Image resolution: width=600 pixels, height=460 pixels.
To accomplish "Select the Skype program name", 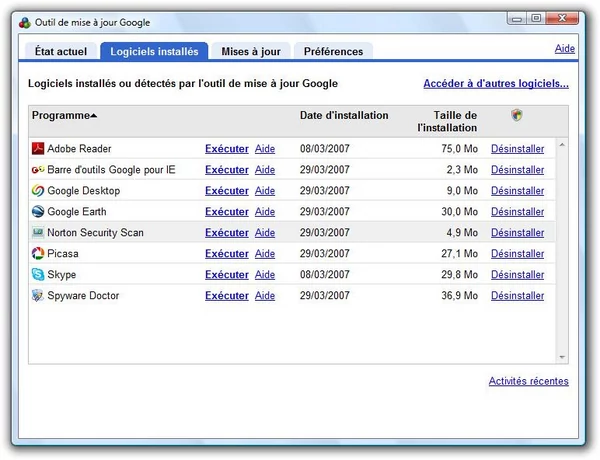I will pos(62,274).
